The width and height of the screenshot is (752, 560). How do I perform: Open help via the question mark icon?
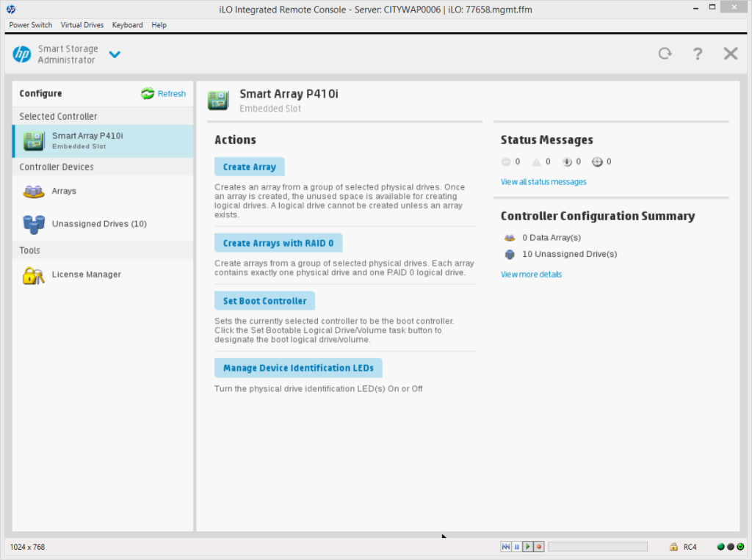click(697, 53)
